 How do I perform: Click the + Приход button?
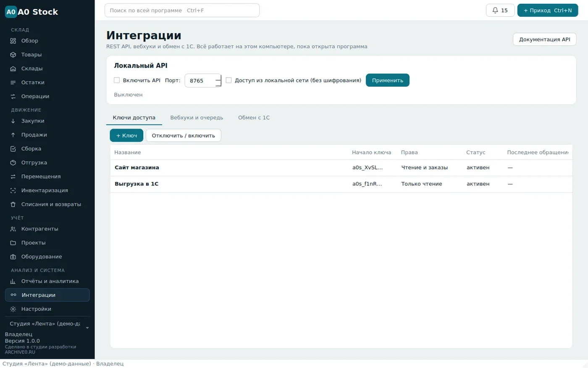tap(548, 11)
